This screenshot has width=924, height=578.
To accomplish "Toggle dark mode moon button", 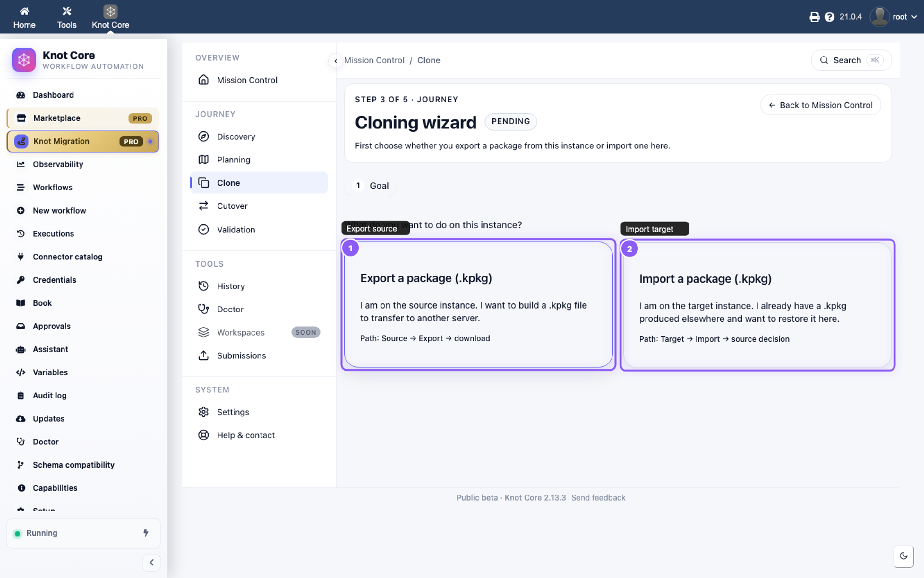I will coord(903,556).
